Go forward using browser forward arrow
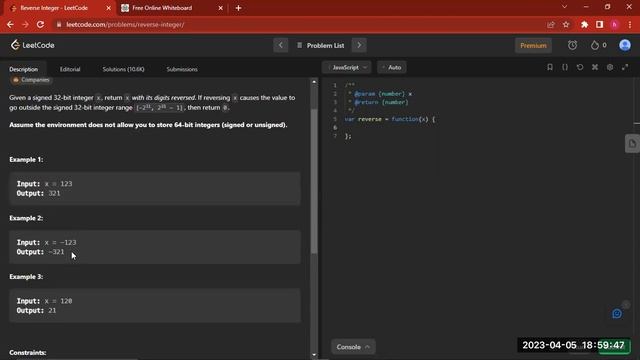Viewport: 640px width, 360px height. coord(25,24)
